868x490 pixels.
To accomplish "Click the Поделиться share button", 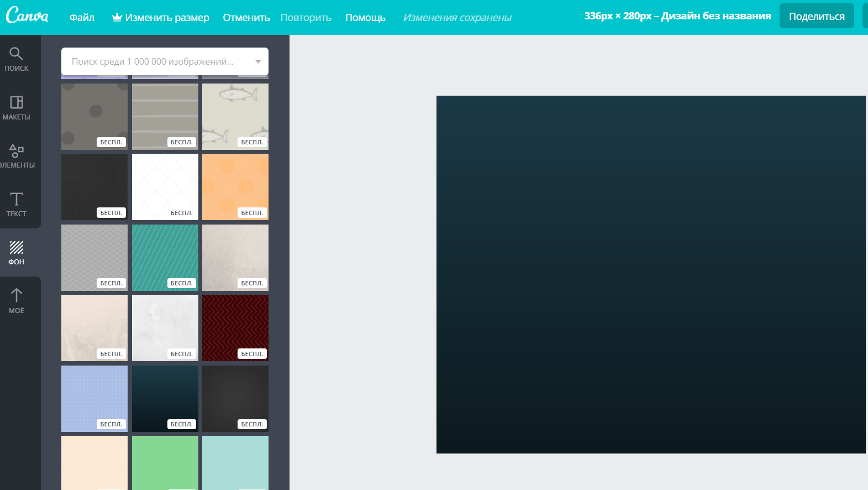I will point(816,16).
